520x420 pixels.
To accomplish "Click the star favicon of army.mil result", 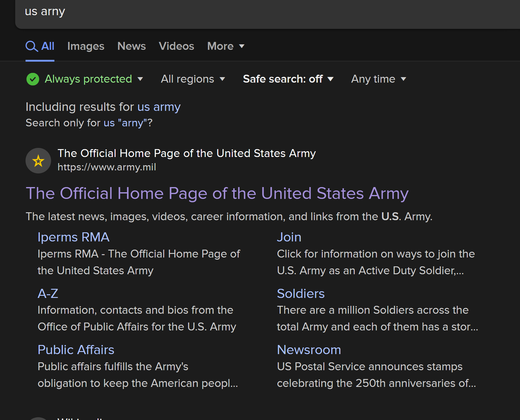I will [x=38, y=161].
